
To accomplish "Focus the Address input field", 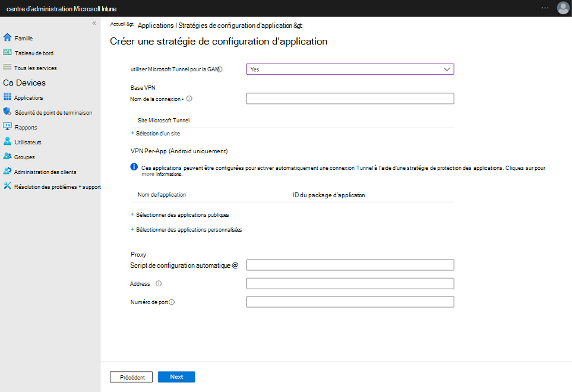I will point(350,283).
